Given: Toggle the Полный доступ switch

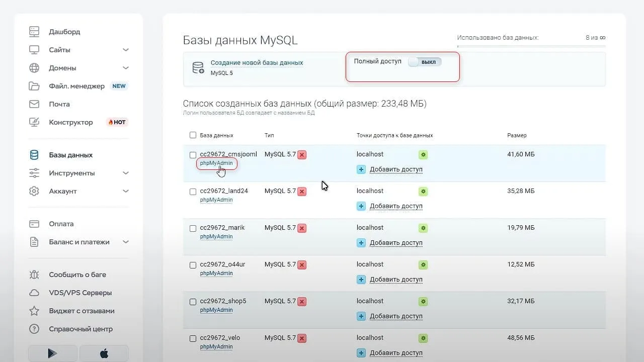Looking at the screenshot, I should pyautogui.click(x=425, y=62).
